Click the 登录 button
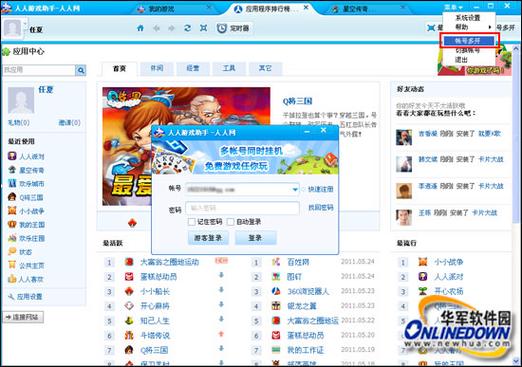 [x=256, y=238]
